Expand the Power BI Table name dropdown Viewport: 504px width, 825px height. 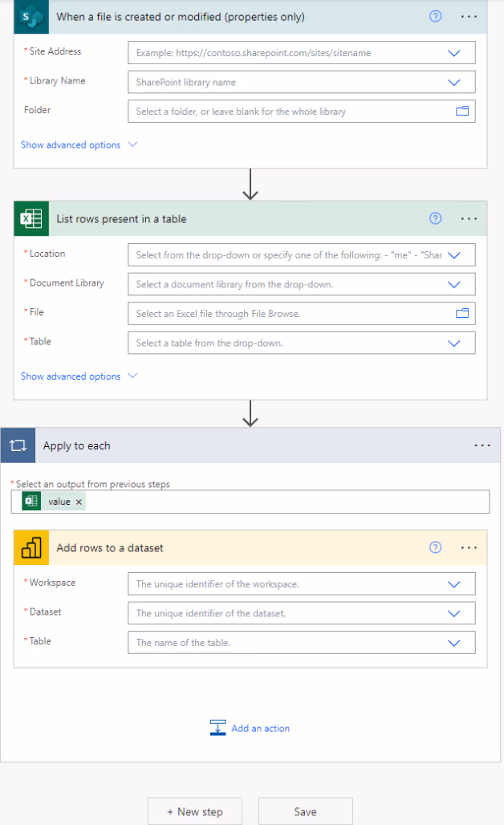[x=453, y=644]
